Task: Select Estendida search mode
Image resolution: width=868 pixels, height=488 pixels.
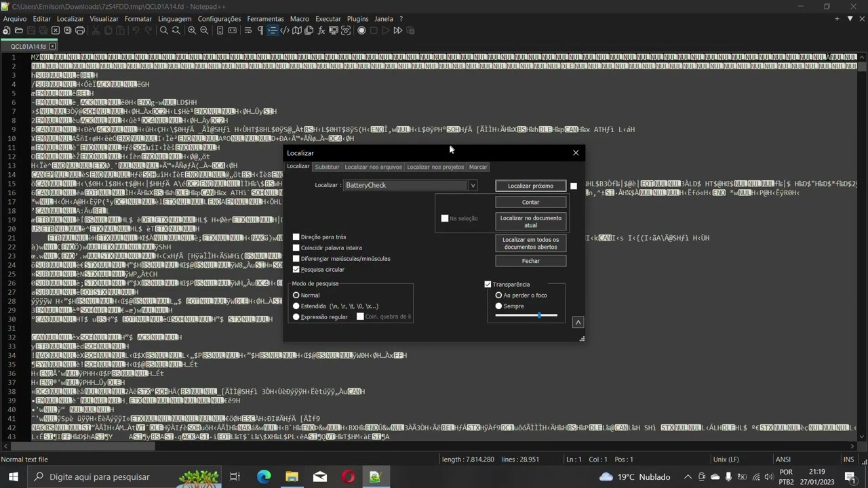Action: click(296, 306)
